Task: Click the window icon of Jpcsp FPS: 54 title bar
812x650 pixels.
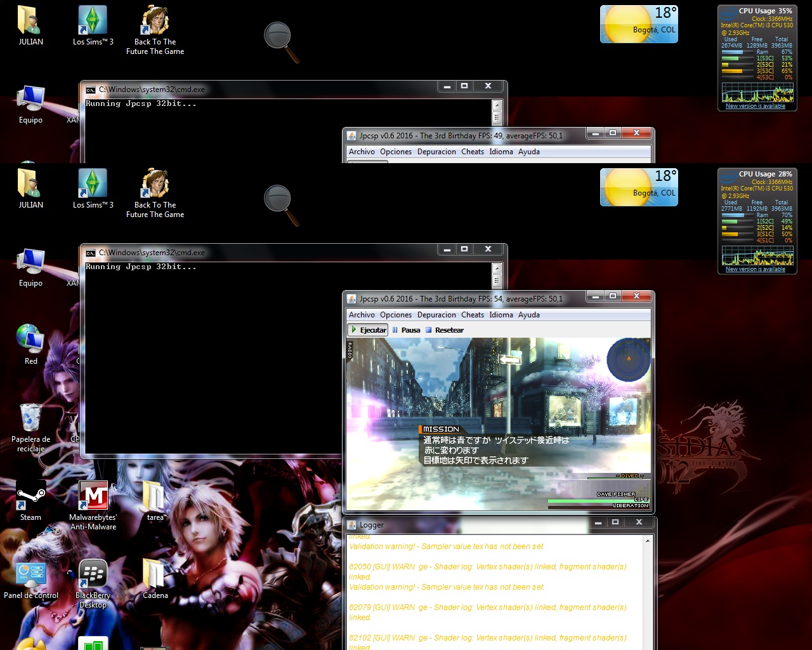Action: click(351, 298)
